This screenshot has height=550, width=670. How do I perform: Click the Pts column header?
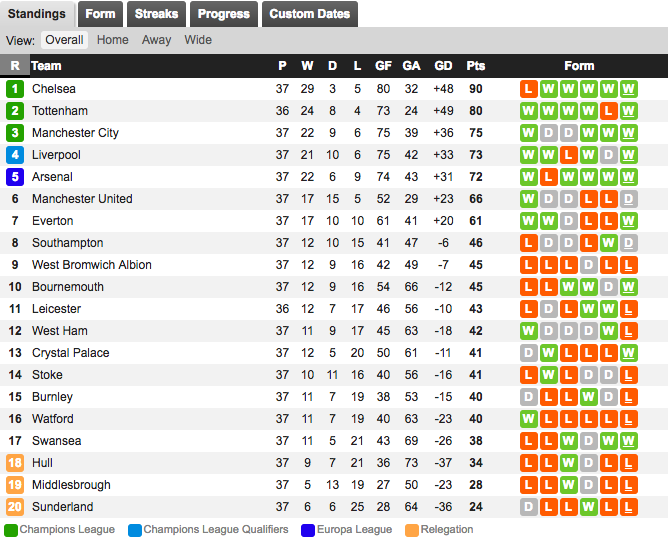click(x=476, y=66)
